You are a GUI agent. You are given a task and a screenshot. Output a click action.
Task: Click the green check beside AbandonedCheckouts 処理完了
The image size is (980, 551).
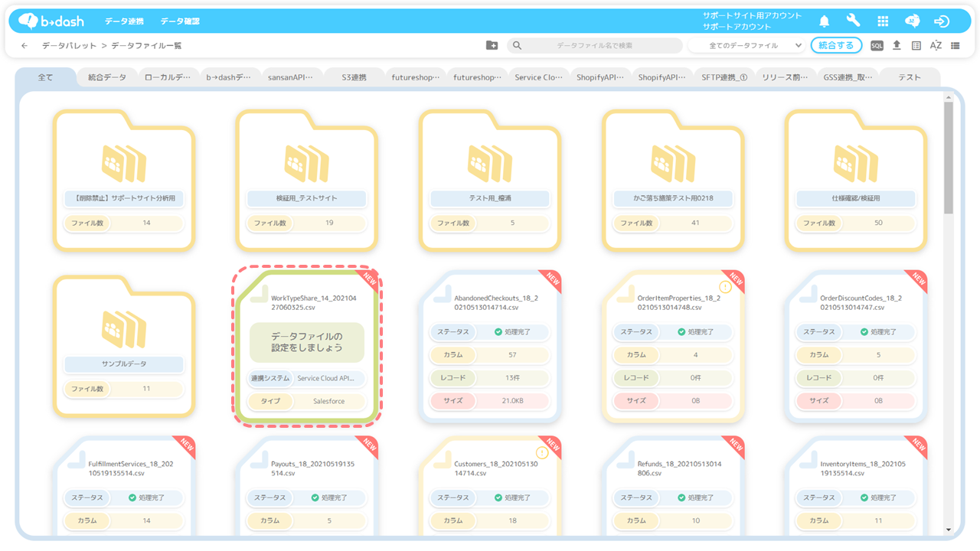point(498,332)
